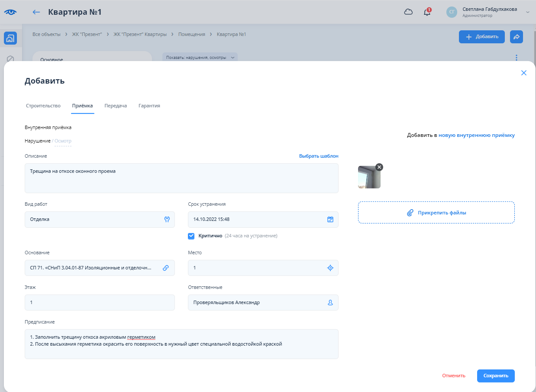The height and width of the screenshot is (392, 536).
Task: Click the Прикрепить файлы upload area
Action: [436, 213]
